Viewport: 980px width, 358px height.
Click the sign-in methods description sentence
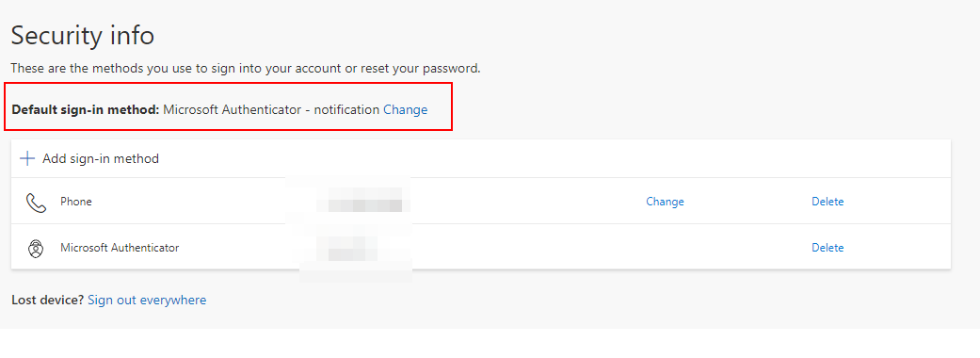(x=246, y=68)
